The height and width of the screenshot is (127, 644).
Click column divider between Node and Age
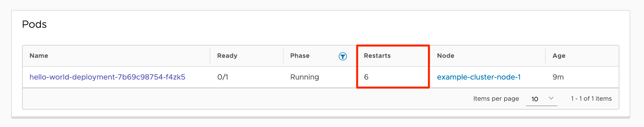[545, 56]
